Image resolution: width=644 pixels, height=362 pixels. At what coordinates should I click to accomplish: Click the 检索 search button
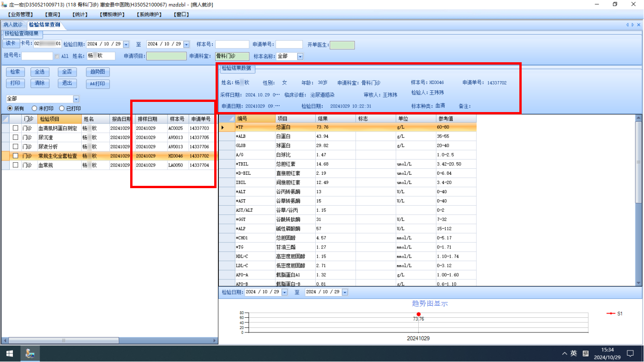point(15,72)
